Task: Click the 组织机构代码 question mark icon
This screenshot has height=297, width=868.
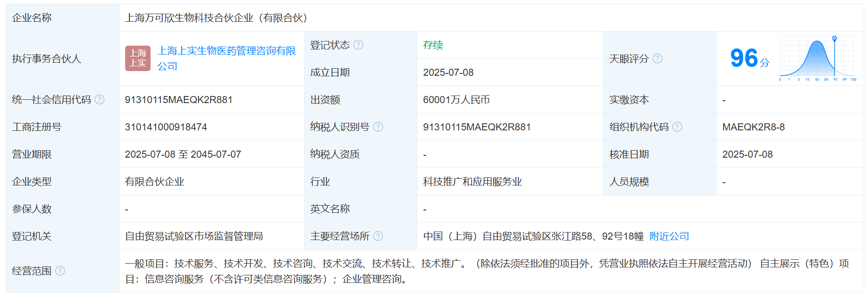Action: [x=677, y=127]
